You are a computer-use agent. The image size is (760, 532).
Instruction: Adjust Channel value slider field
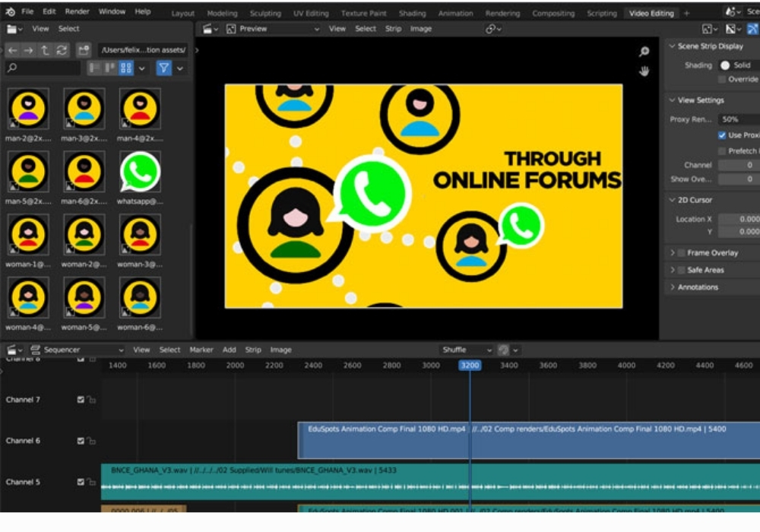739,165
